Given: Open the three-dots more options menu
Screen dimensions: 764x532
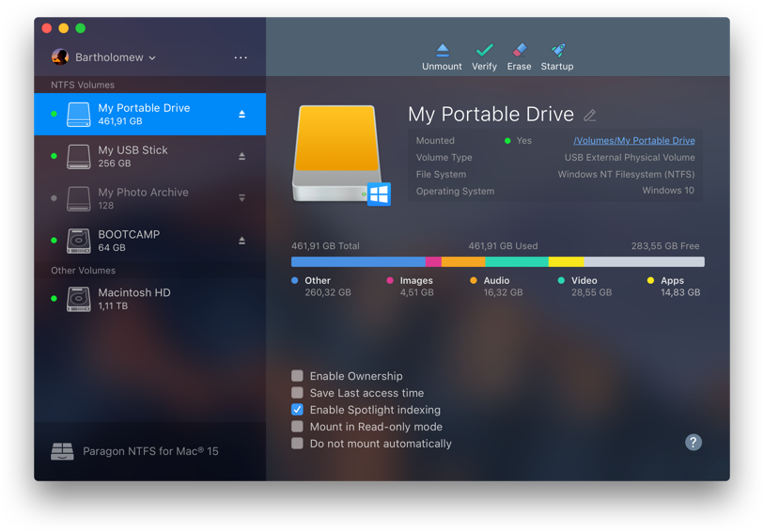Looking at the screenshot, I should click(241, 57).
